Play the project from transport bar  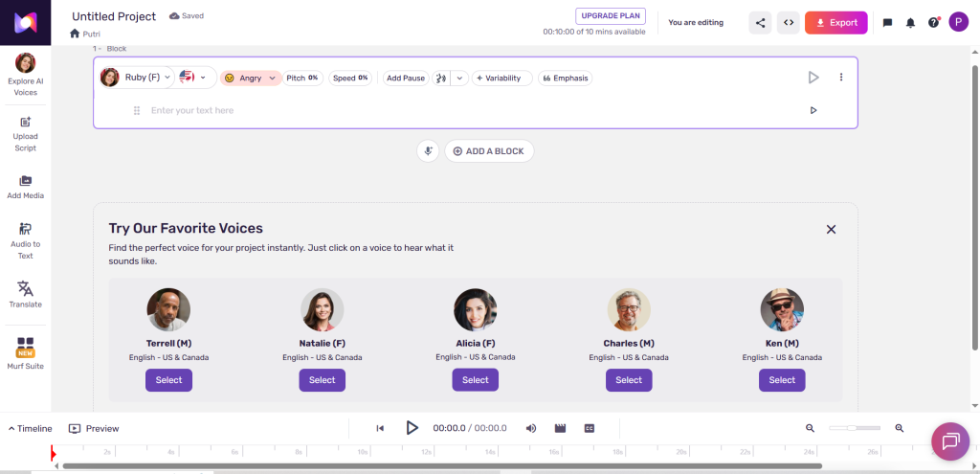[412, 428]
